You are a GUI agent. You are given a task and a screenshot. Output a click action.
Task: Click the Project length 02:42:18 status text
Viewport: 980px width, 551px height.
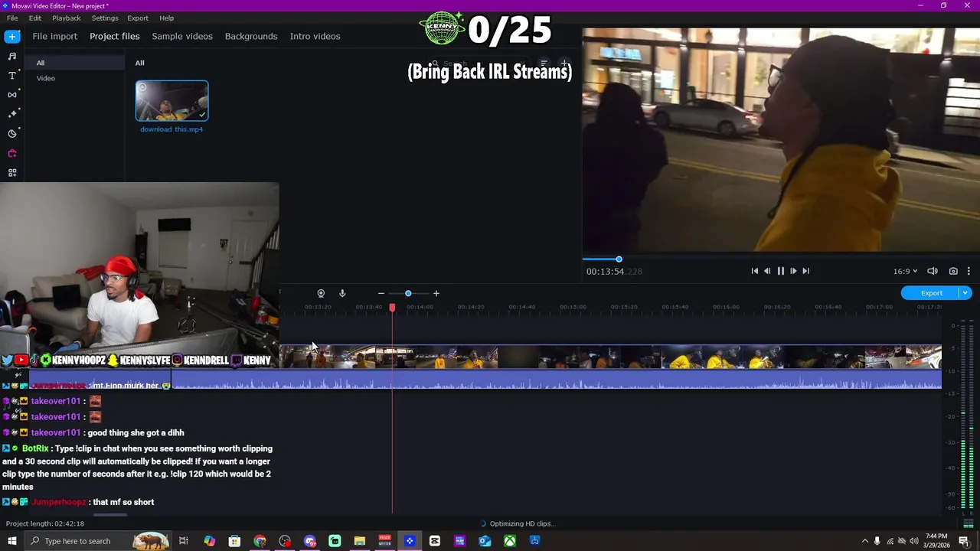pos(45,523)
